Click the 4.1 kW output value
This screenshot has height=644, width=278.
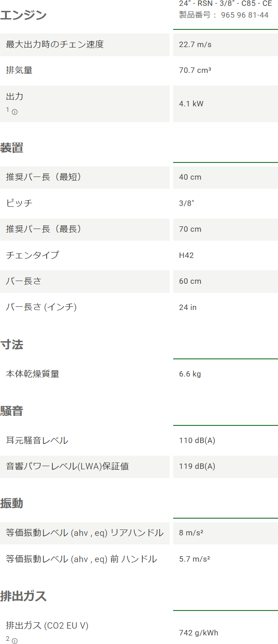(x=191, y=104)
